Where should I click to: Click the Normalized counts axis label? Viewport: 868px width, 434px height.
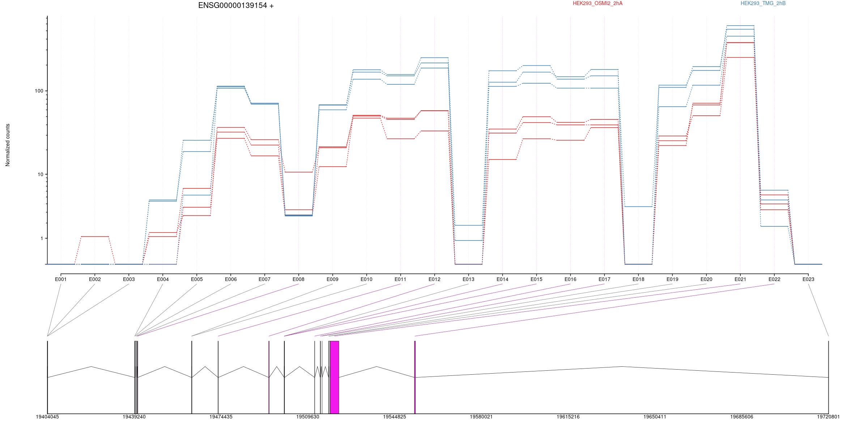8,145
